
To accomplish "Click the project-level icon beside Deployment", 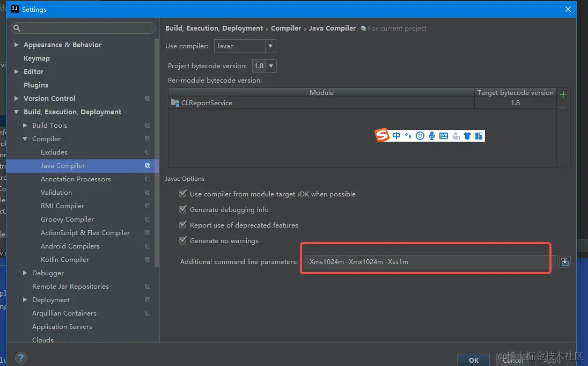I will tap(148, 300).
